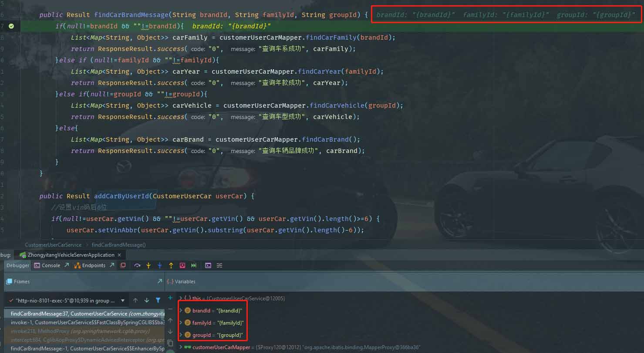Click the Restore Layout icon in debug toolbar
Screen dimensions: 644x353
pos(123,265)
